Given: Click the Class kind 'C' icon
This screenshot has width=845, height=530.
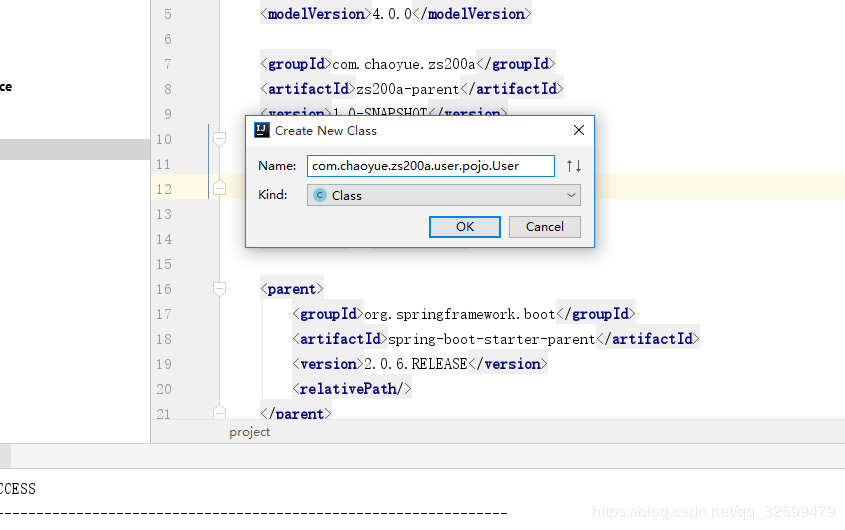Looking at the screenshot, I should point(320,195).
